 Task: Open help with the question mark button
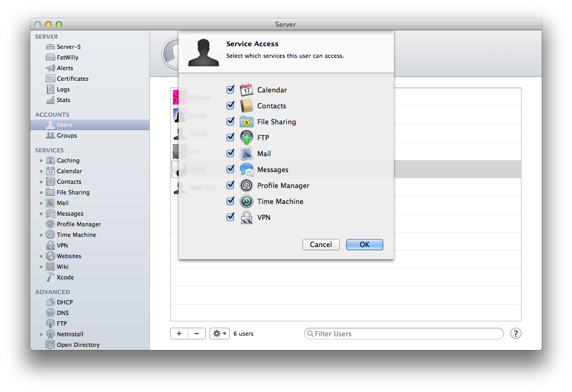click(516, 333)
